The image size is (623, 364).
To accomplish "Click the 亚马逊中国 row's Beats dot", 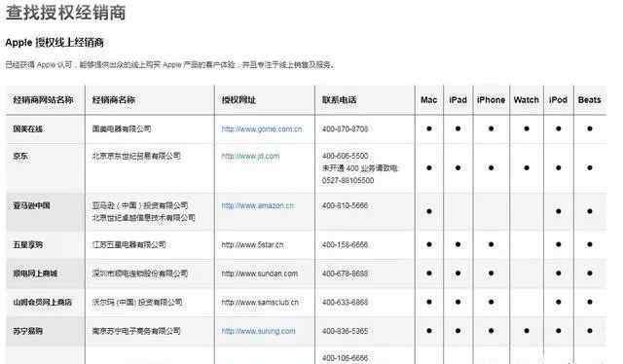I will point(590,211).
